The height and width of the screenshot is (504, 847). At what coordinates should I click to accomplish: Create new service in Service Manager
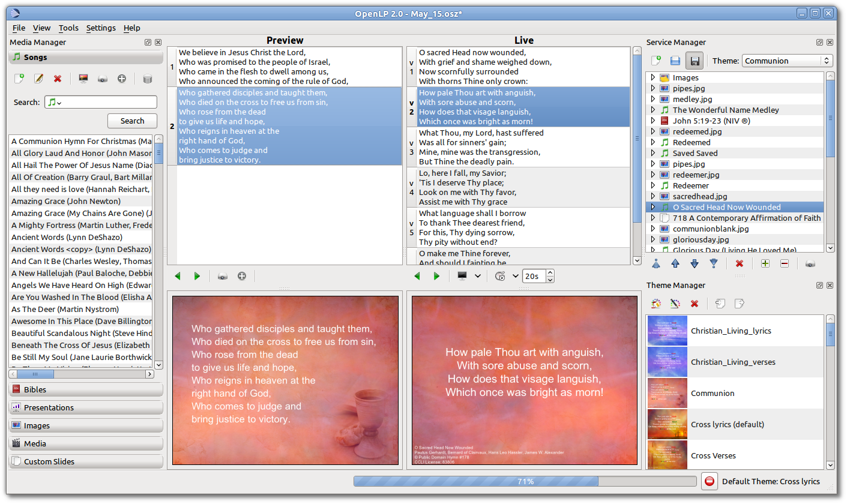click(x=656, y=61)
